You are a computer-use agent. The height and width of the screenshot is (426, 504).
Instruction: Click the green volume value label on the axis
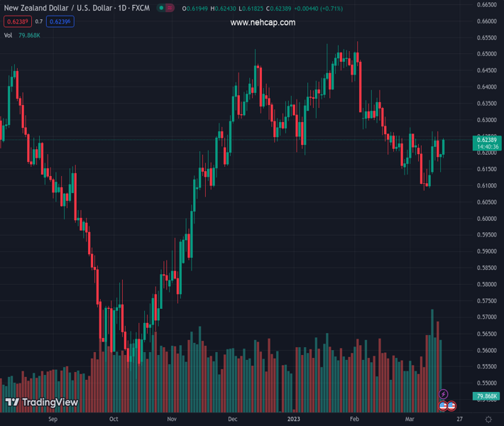pos(487,396)
